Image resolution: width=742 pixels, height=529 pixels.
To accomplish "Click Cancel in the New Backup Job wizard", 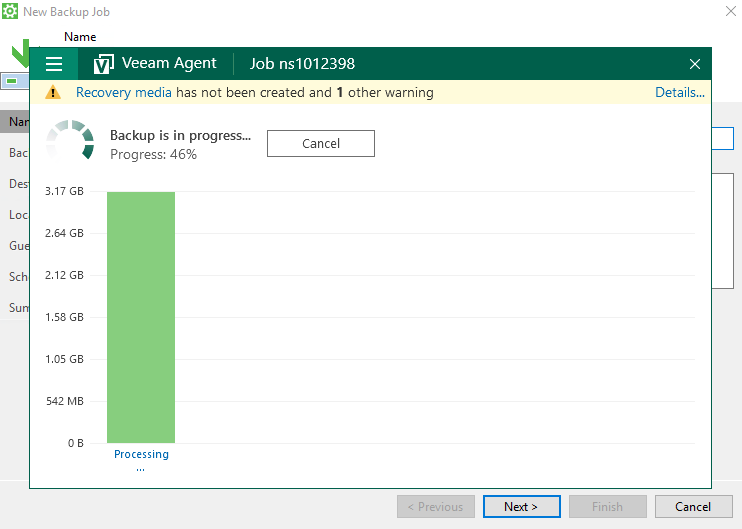I will [693, 507].
